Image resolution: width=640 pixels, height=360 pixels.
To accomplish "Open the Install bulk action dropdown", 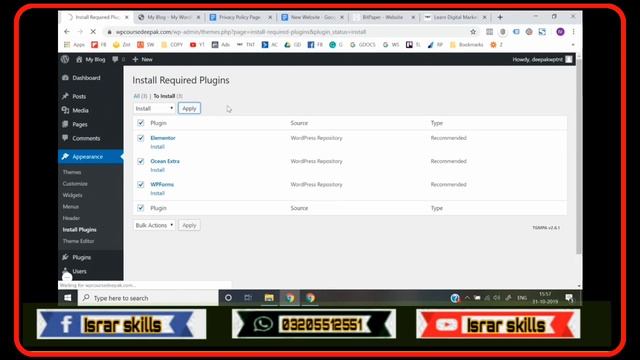I will click(154, 108).
